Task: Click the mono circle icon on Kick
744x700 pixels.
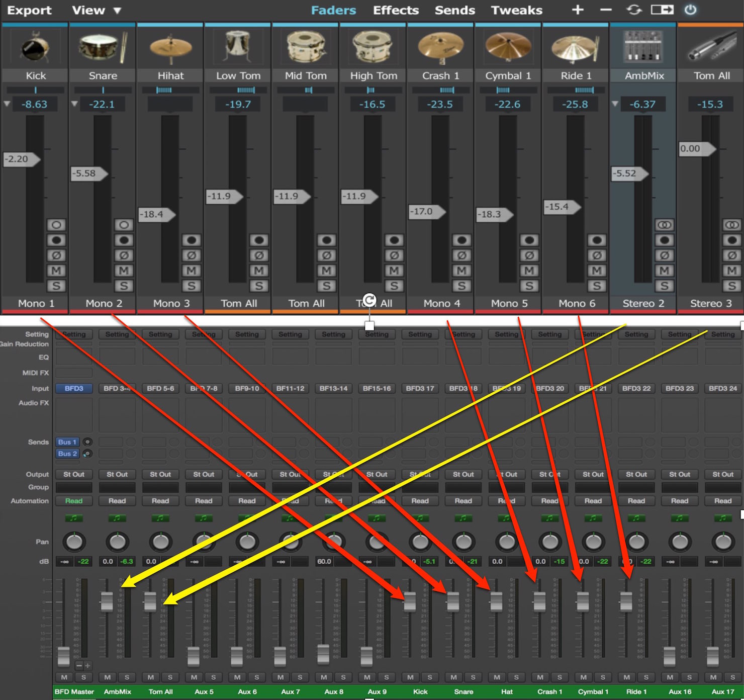Action: pos(56,225)
